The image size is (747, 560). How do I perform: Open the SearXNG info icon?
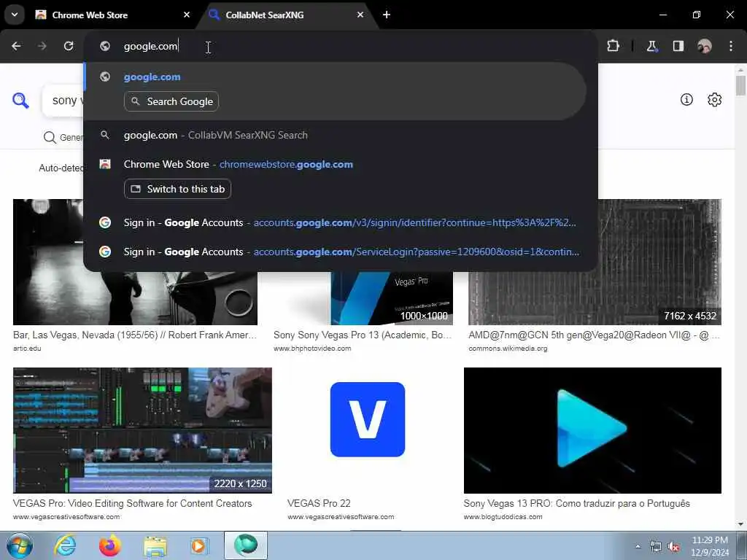686,99
